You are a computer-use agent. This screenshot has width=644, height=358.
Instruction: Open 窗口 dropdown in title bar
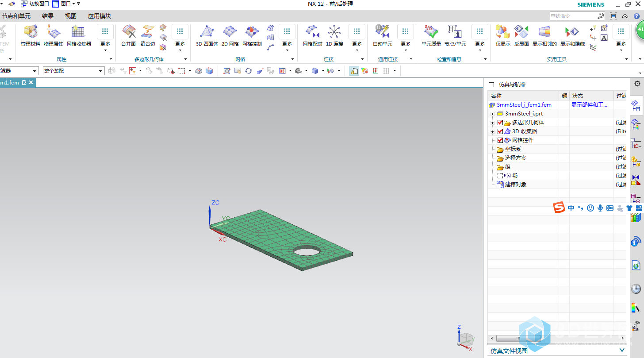point(64,4)
